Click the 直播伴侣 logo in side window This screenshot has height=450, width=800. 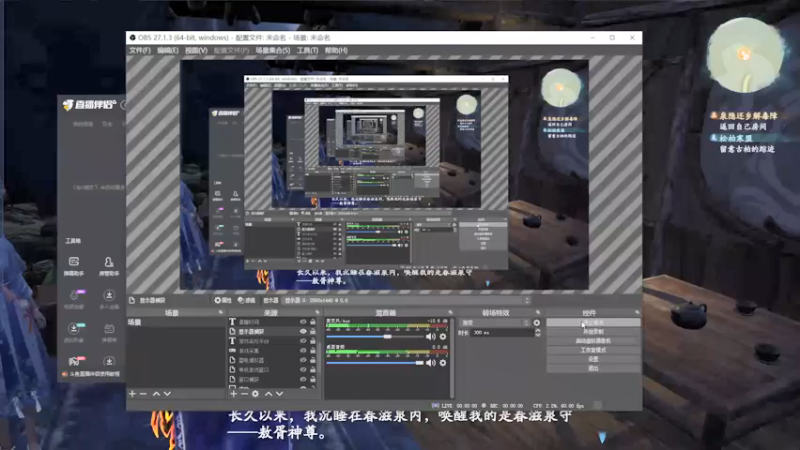click(90, 105)
